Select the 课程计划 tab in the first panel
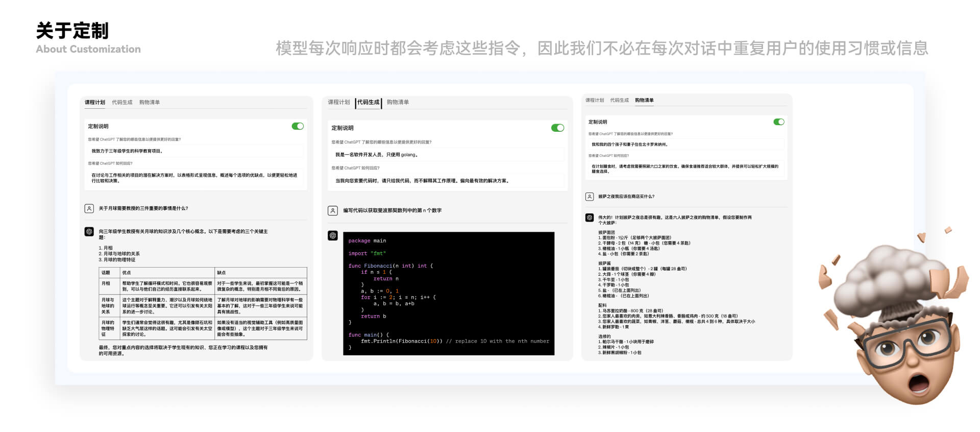980x432 pixels. [95, 102]
